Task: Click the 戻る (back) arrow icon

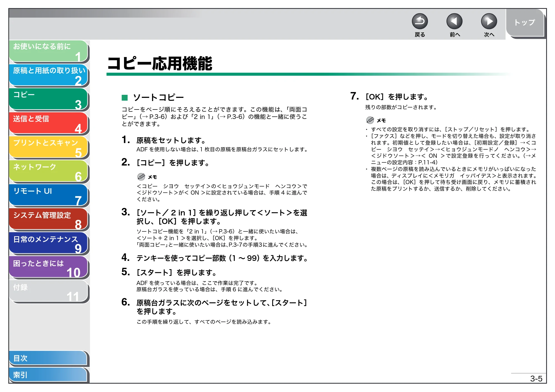Action: tap(420, 21)
